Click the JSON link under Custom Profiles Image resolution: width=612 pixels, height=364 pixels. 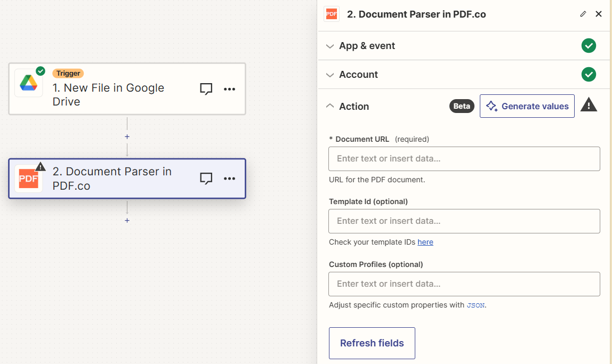pyautogui.click(x=477, y=305)
